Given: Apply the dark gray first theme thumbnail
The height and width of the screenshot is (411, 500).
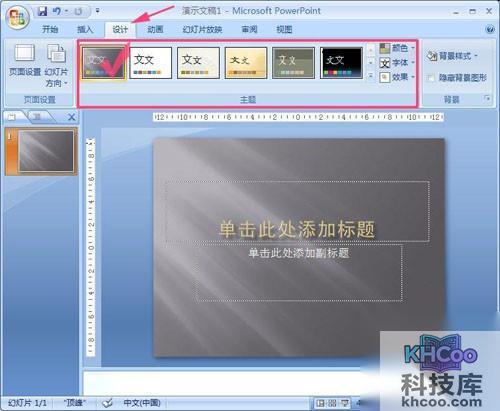Looking at the screenshot, I should click(103, 63).
